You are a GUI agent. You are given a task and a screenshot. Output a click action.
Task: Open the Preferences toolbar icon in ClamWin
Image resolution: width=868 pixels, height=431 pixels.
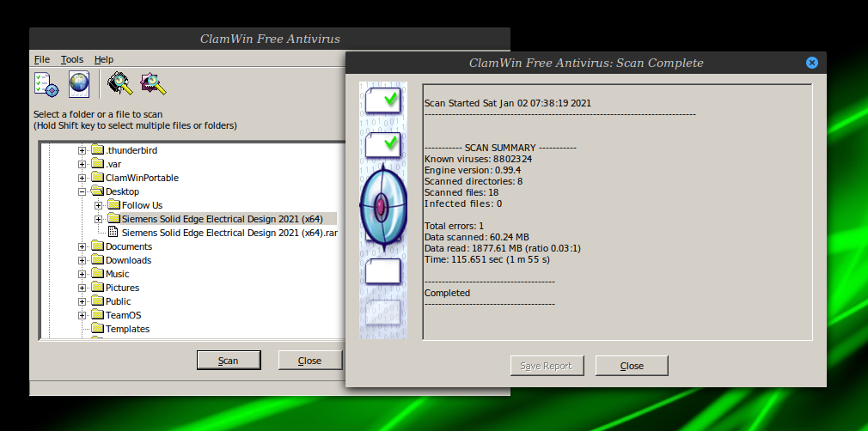pos(46,84)
